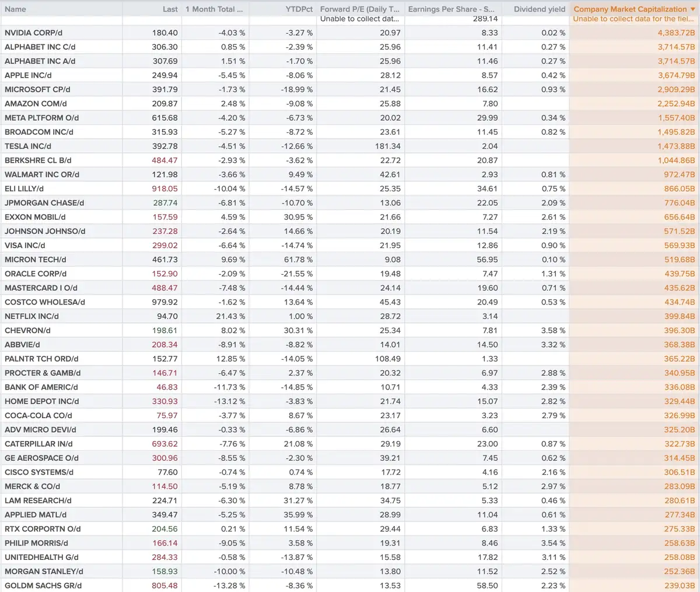
Task: Select the HOME DEPOT INC/d row
Action: pos(350,401)
